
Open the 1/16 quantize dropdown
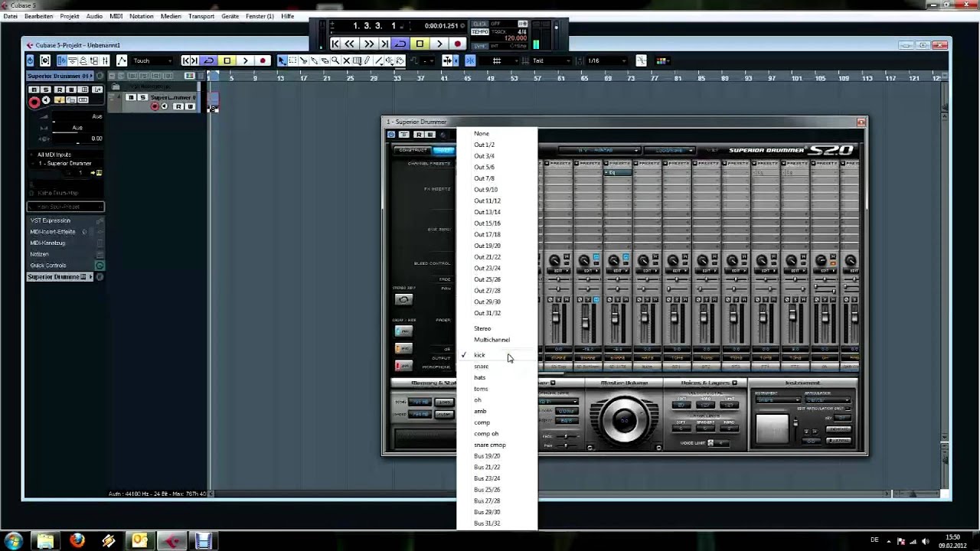click(x=606, y=60)
